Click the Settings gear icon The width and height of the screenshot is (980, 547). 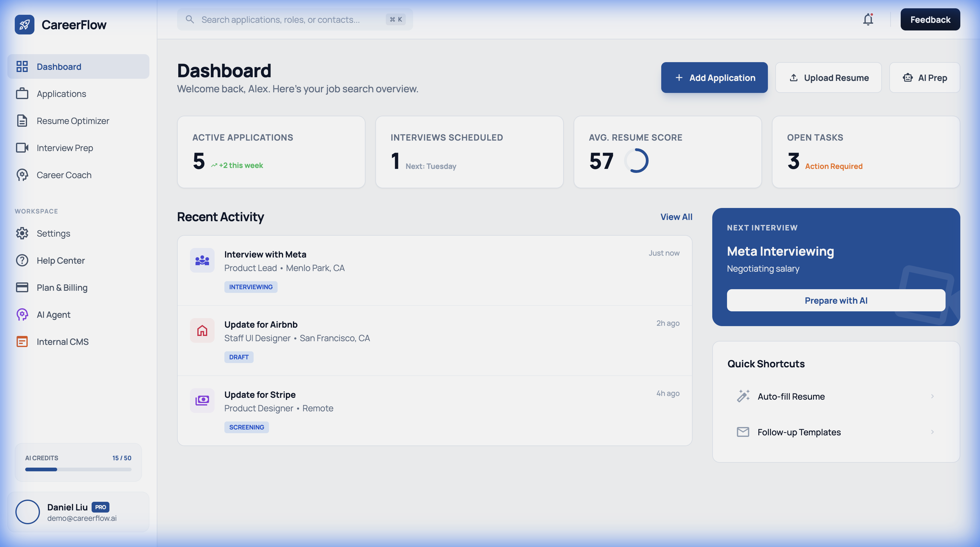tap(22, 233)
